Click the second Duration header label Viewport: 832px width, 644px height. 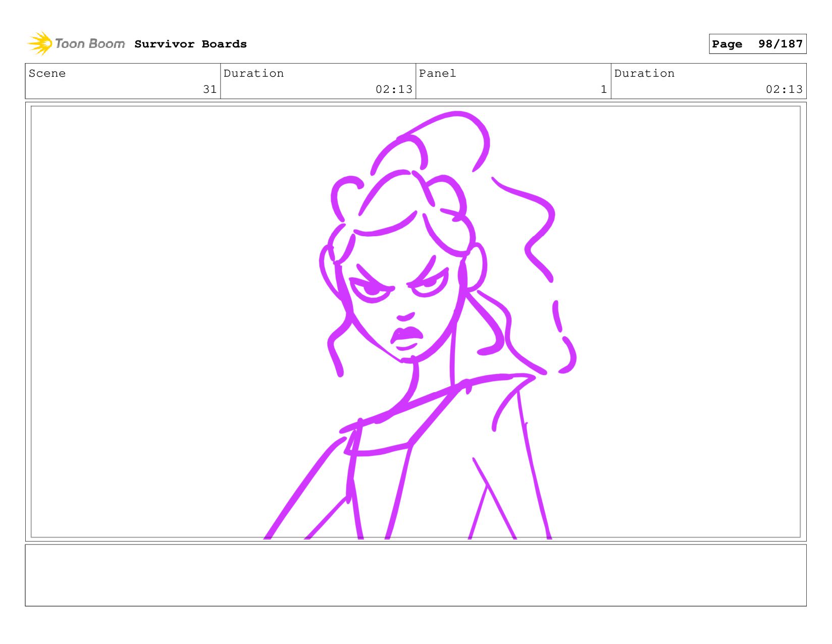pos(644,73)
